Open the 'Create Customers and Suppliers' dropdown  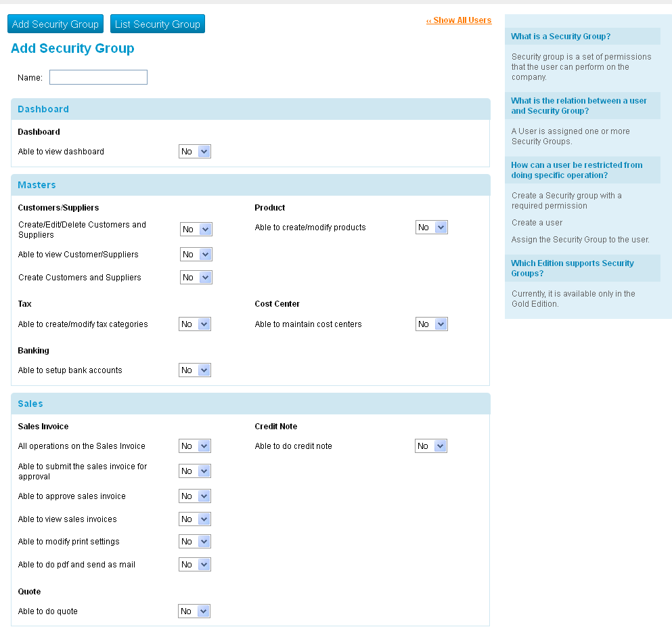(x=196, y=278)
